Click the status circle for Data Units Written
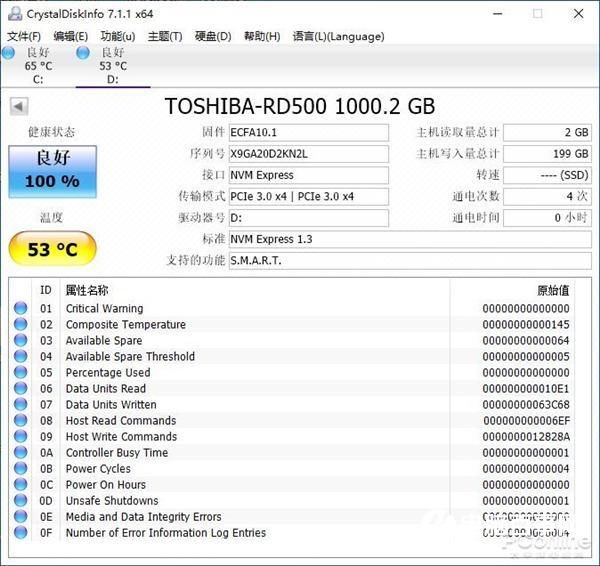 21,405
